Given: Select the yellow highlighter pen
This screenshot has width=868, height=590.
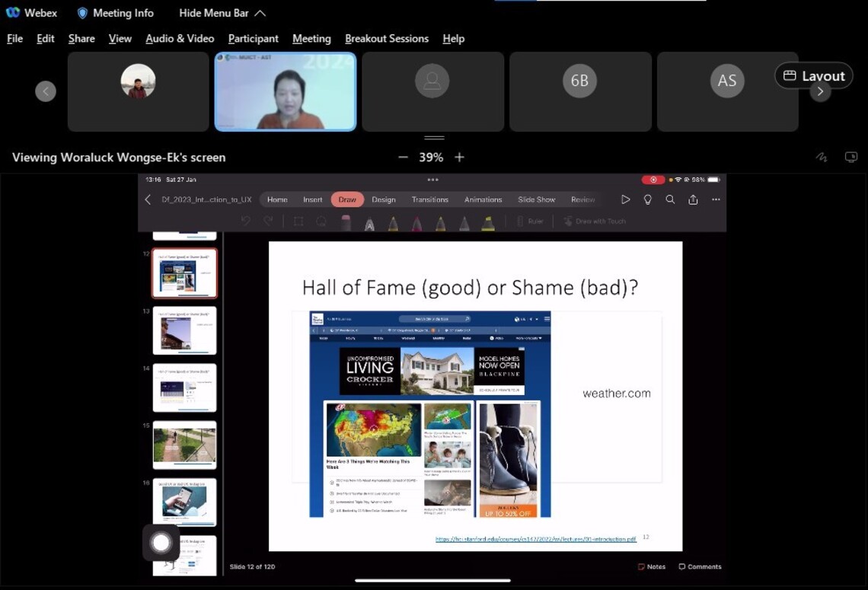Looking at the screenshot, I should click(488, 222).
